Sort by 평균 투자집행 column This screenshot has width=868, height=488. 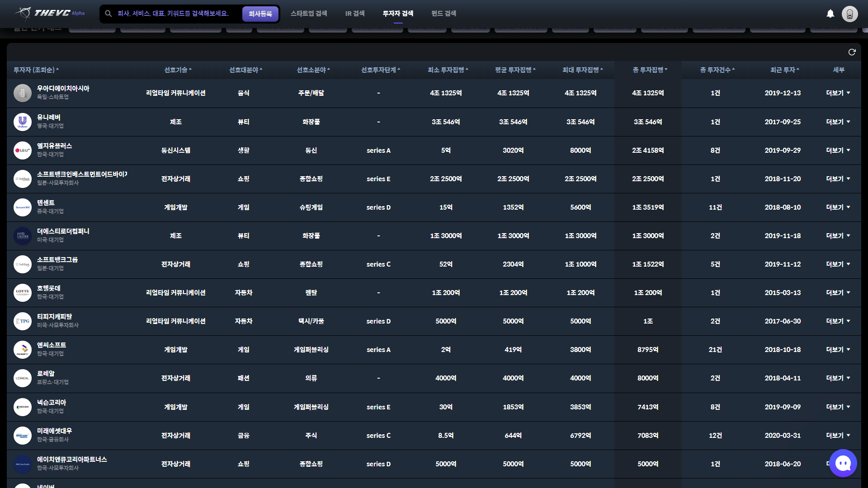point(515,70)
